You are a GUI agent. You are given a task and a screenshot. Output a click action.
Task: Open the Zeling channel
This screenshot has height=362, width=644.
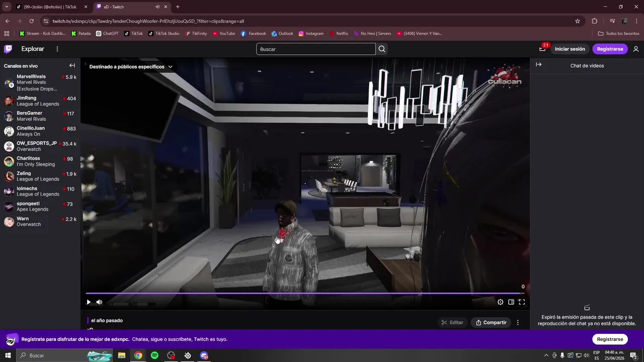40,176
